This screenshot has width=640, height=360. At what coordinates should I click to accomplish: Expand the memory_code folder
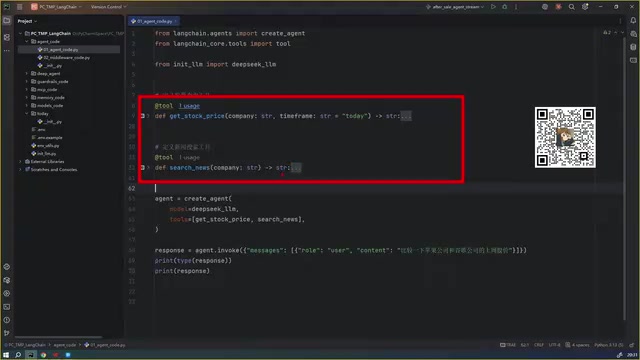pos(27,98)
